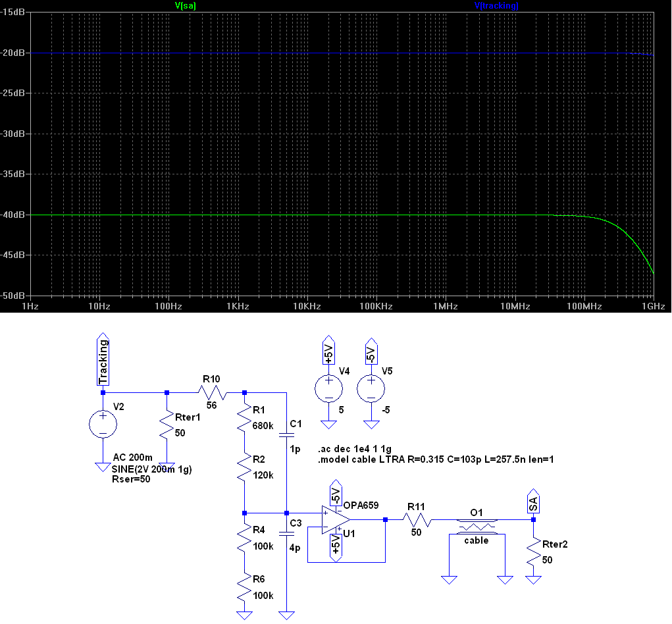Click the 56 value of R10
Viewport: 672px width, 624px height.
pyautogui.click(x=211, y=405)
